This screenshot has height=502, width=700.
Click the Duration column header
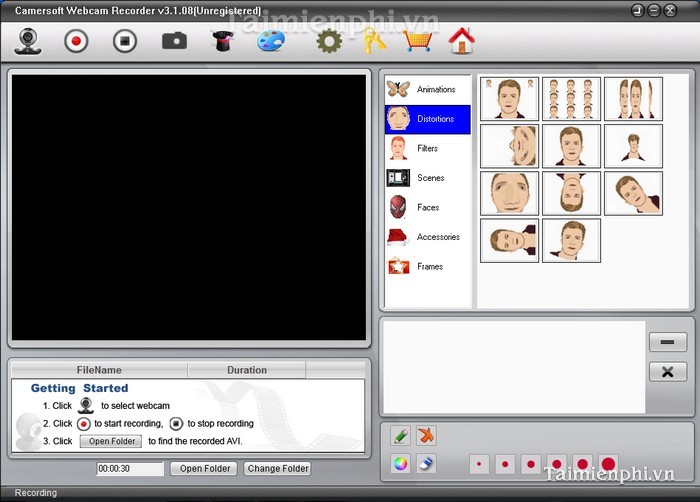pyautogui.click(x=247, y=370)
